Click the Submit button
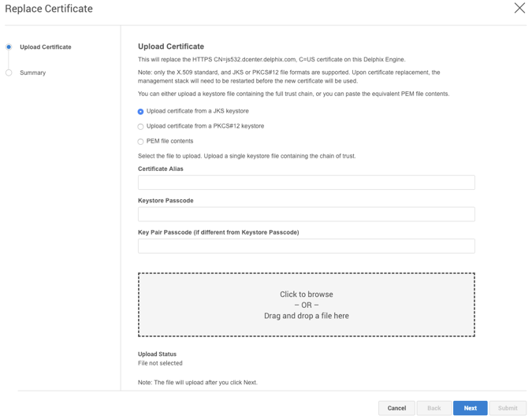 (508, 408)
